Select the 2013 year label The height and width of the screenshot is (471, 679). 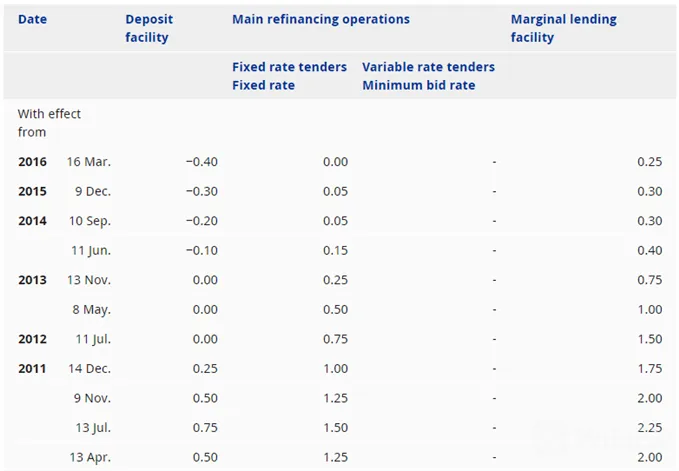(32, 280)
